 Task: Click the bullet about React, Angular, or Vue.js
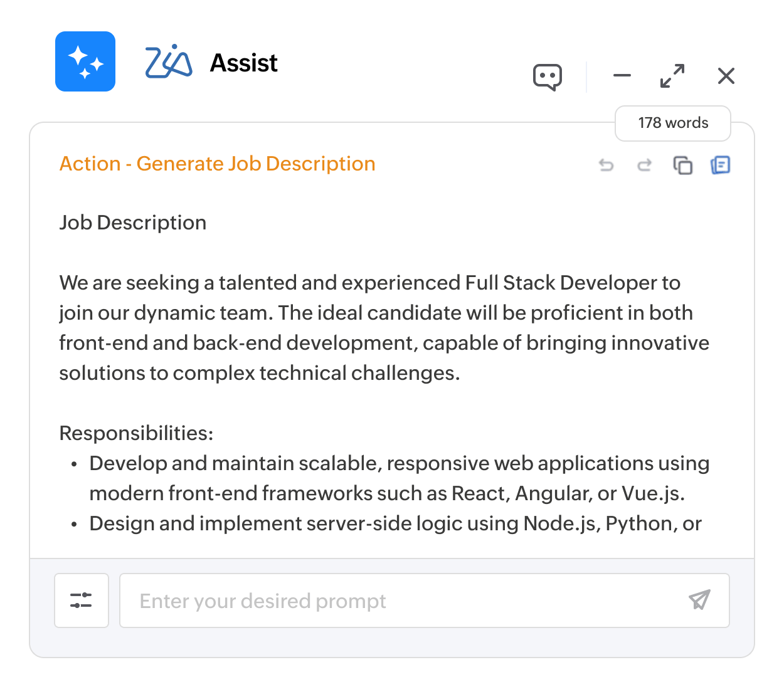(399, 478)
